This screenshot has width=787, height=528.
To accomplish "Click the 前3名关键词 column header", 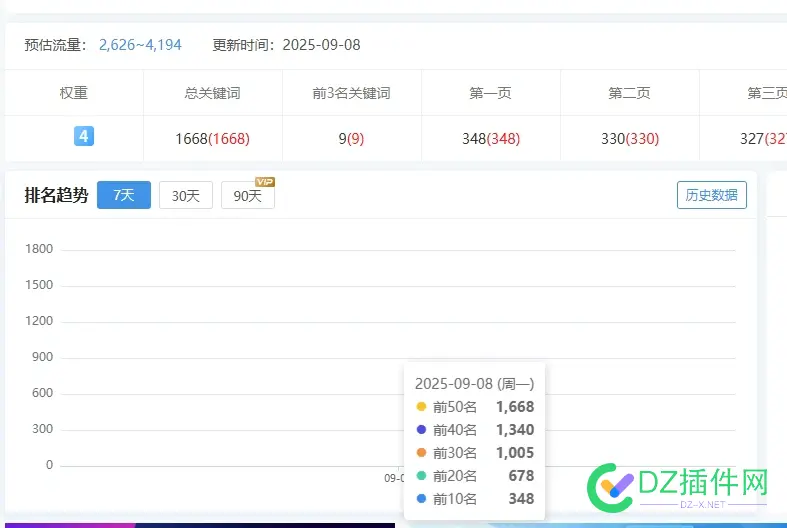I will [x=351, y=93].
